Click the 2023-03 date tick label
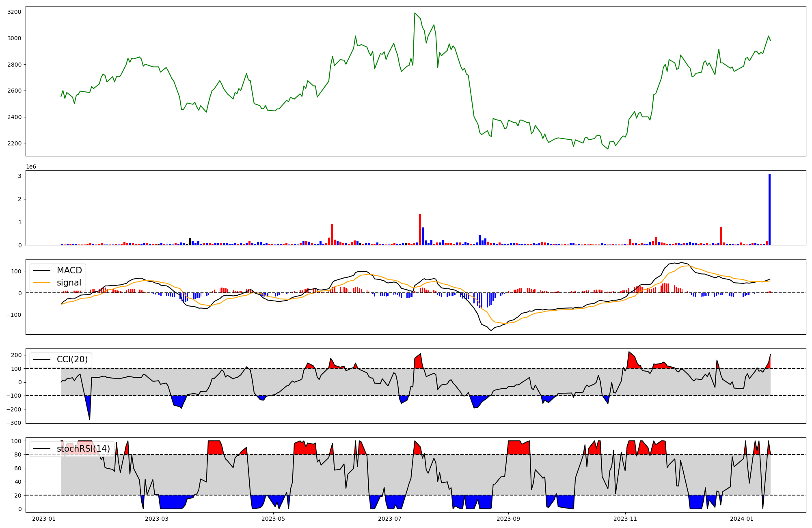Viewport: 812px width, 528px height. coord(156,519)
